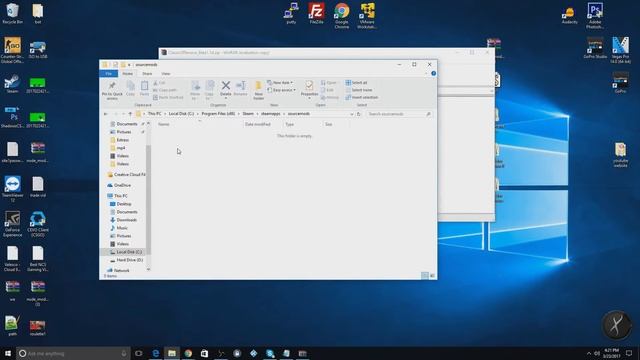The width and height of the screenshot is (640, 360).
Task: Expand the New item dropdown
Action: 280,82
